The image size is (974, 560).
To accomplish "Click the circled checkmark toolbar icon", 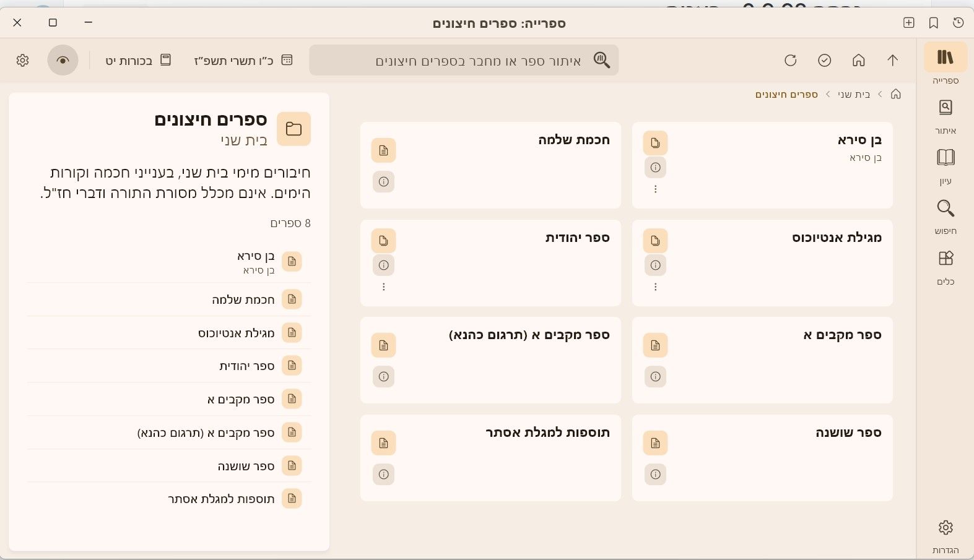I will pyautogui.click(x=824, y=60).
